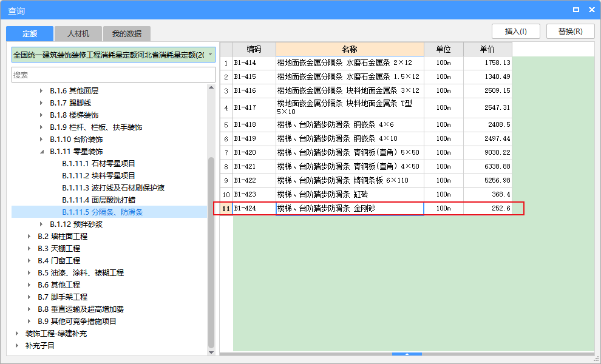This screenshot has height=364, width=601.
Task: Expand B.5 油漆、涂料、裱糊工程 arrow
Action: coord(29,273)
